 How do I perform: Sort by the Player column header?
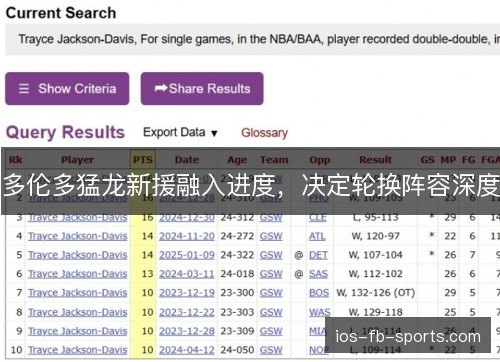[78, 160]
